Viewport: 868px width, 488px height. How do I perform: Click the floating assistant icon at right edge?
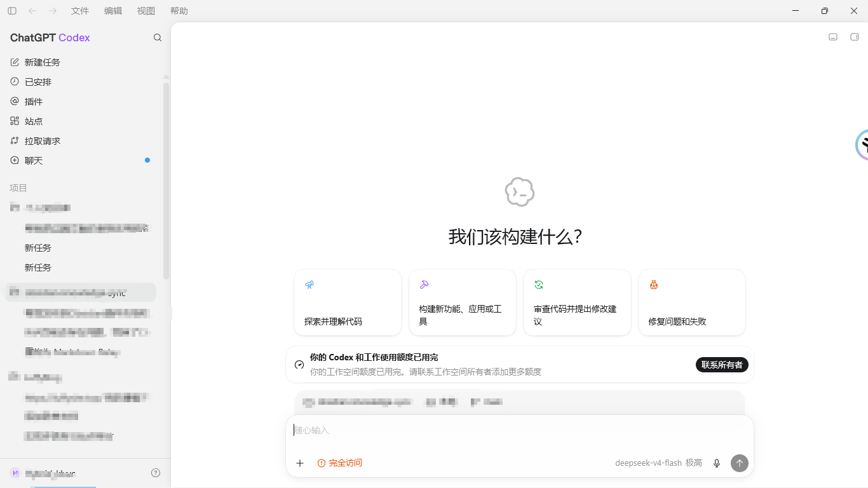point(862,145)
